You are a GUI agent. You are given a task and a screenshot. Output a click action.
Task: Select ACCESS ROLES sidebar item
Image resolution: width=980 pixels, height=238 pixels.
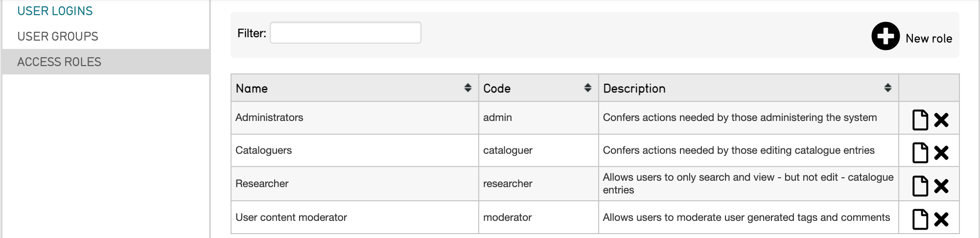click(59, 62)
